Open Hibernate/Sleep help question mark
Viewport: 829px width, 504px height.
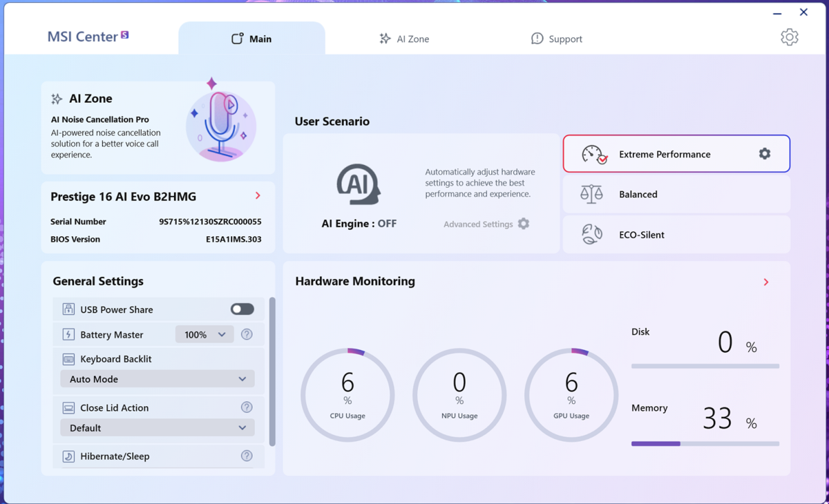tap(247, 456)
